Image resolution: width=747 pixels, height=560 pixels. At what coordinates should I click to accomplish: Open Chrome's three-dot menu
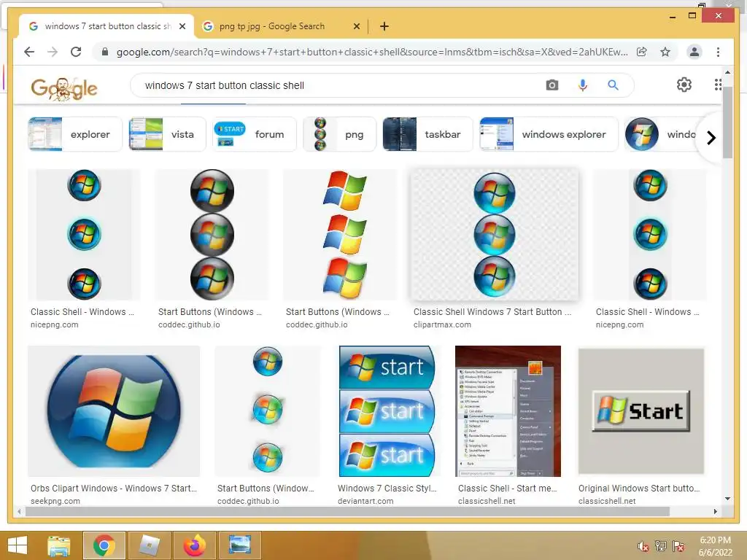(x=718, y=52)
